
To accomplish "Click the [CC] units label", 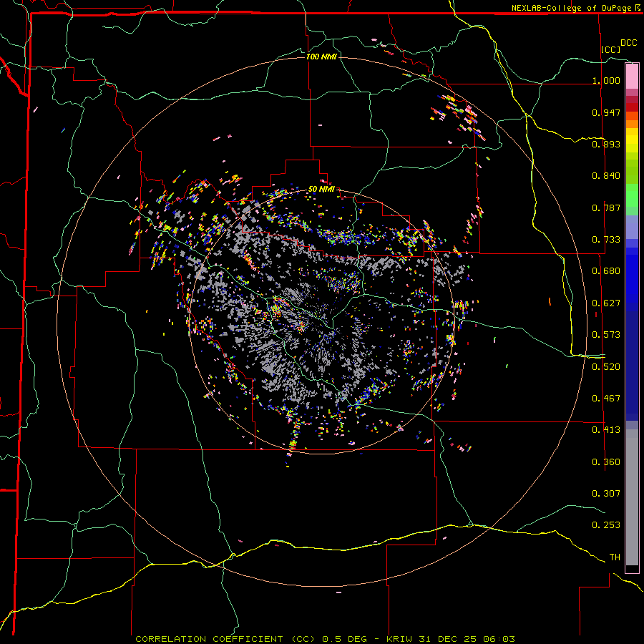I will (611, 49).
